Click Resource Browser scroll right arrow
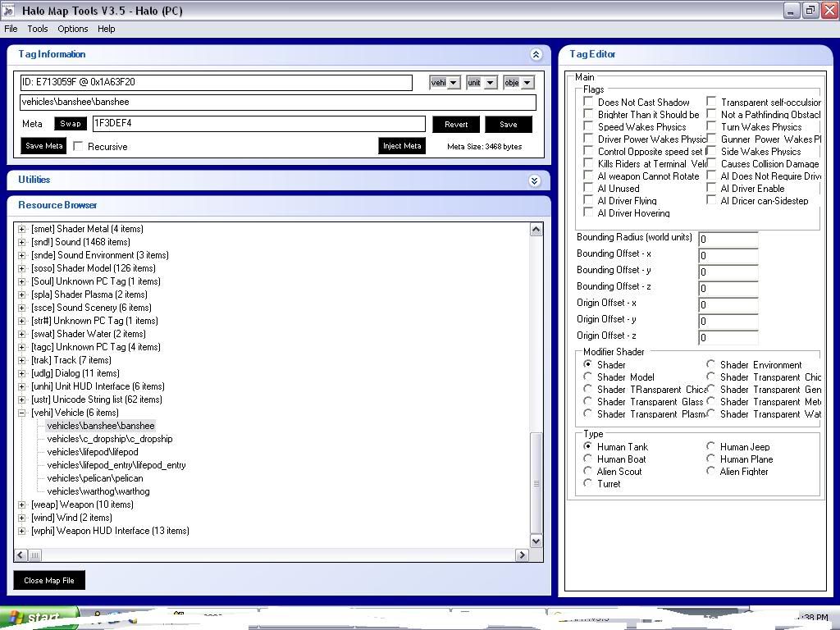Image resolution: width=840 pixels, height=630 pixels. click(x=522, y=555)
